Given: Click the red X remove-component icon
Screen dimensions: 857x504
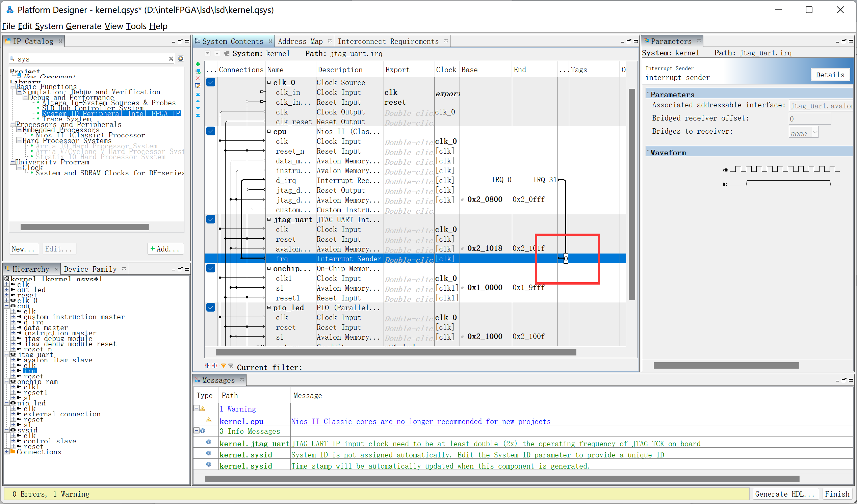Looking at the screenshot, I should pyautogui.click(x=198, y=78).
